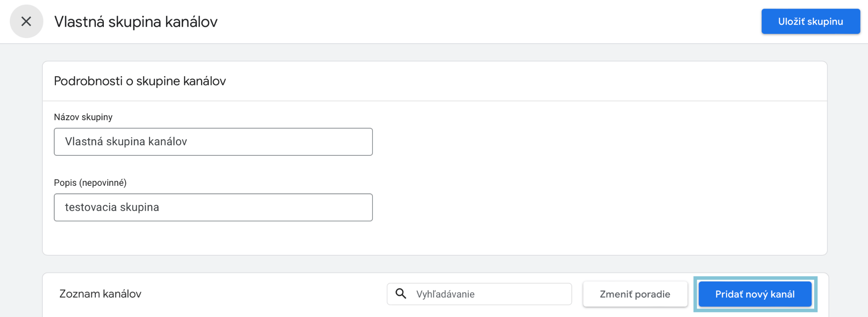Add a channel with Pridať nový kanál
The width and height of the screenshot is (868, 317).
coord(755,294)
